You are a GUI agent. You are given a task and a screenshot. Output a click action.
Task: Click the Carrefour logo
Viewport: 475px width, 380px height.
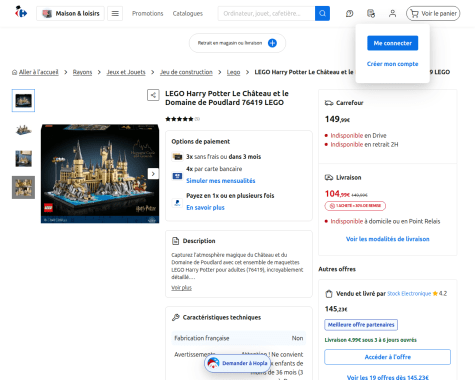tap(21, 12)
